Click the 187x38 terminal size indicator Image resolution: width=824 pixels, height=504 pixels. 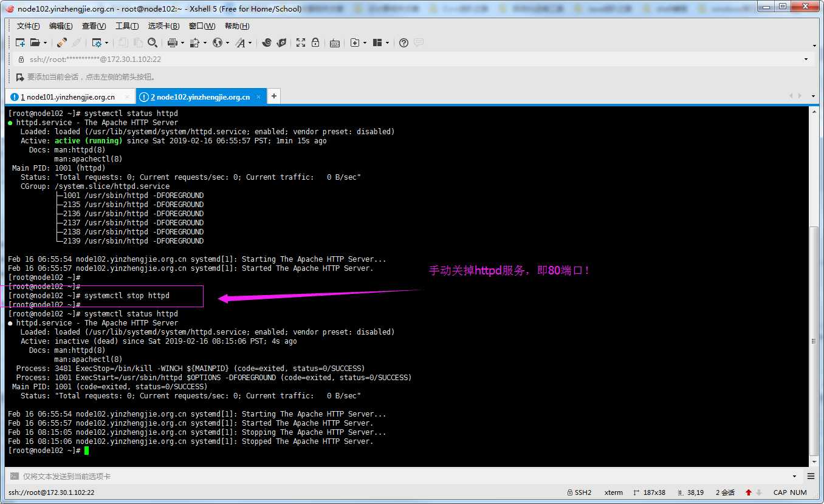(x=650, y=492)
